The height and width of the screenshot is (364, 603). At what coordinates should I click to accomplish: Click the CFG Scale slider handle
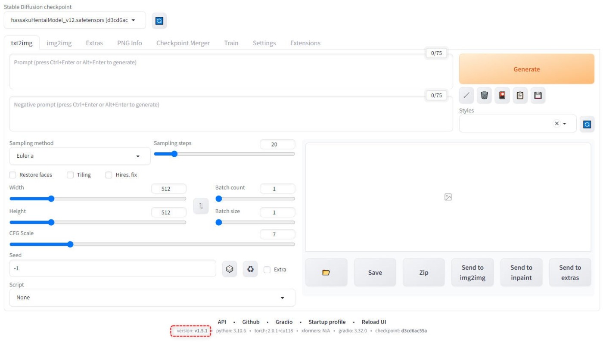(x=70, y=244)
